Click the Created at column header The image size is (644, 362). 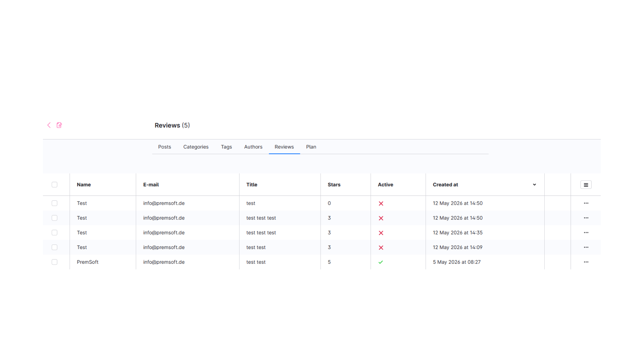(x=445, y=185)
